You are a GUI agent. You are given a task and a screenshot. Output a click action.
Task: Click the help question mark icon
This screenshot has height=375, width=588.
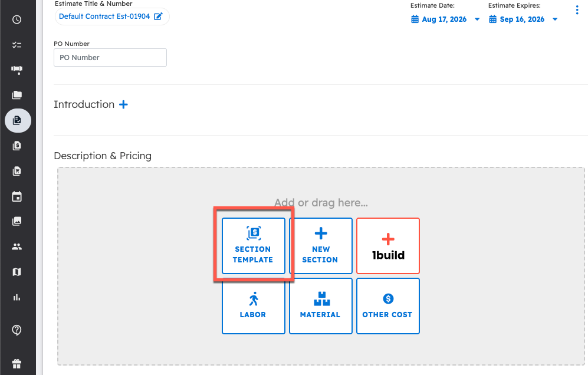(x=17, y=330)
